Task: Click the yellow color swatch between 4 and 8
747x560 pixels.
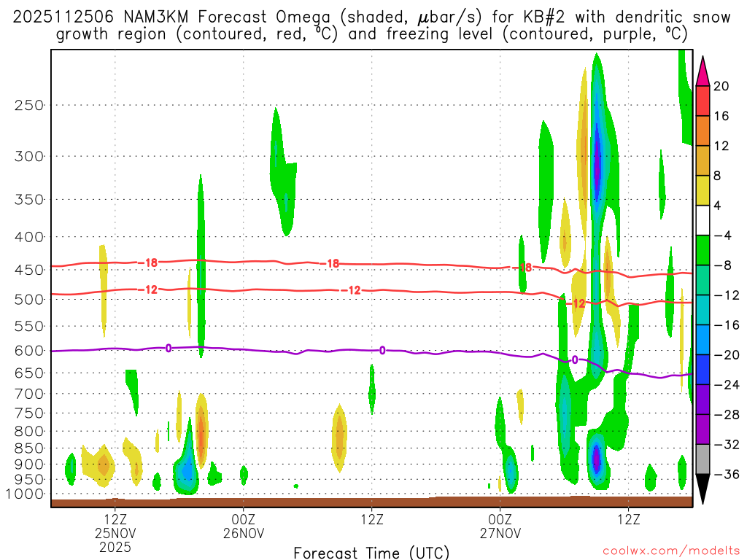Action: tap(703, 190)
